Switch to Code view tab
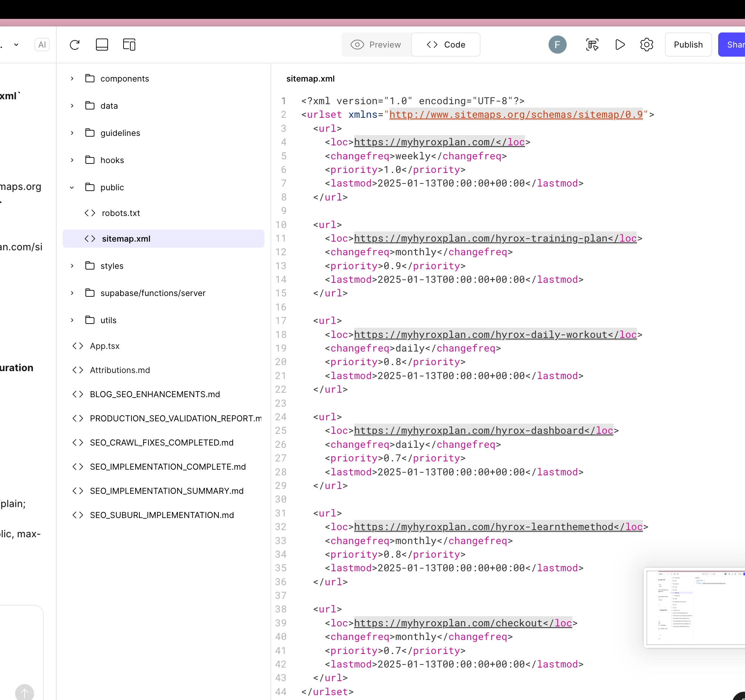The height and width of the screenshot is (700, 745). (x=446, y=45)
